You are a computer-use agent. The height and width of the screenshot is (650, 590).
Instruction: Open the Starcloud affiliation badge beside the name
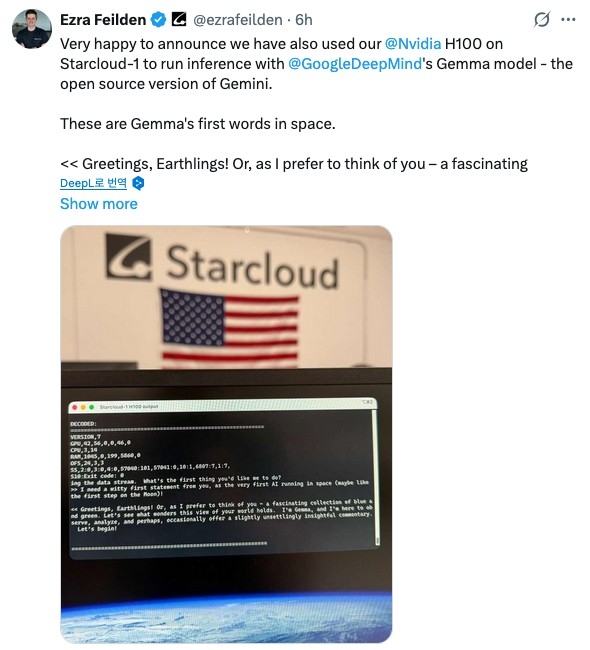pos(179,19)
